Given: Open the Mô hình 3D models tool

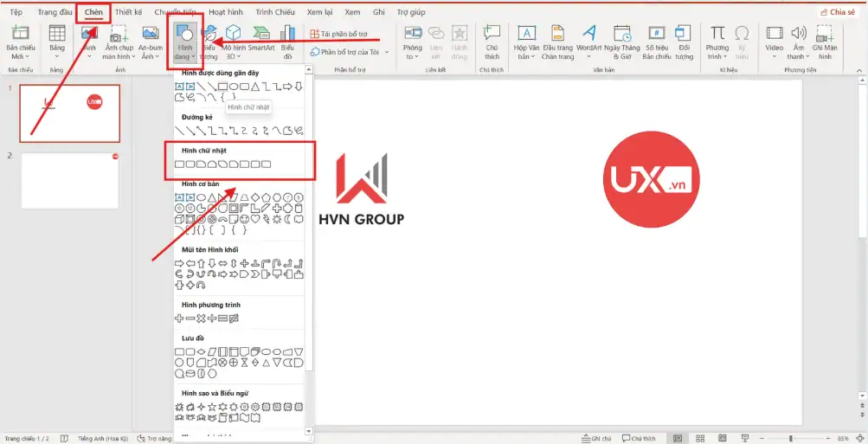Looking at the screenshot, I should [233, 42].
